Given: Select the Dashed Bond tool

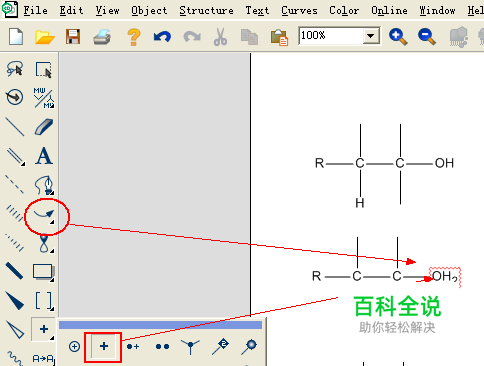Looking at the screenshot, I should click(x=15, y=185).
